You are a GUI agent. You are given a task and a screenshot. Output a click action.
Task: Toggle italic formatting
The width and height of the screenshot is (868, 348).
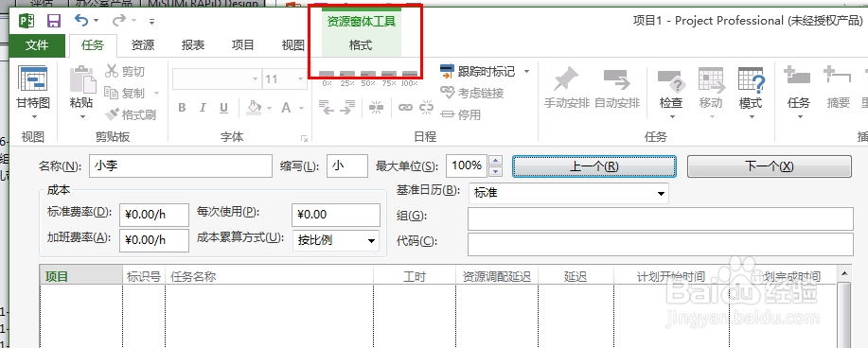(x=203, y=108)
